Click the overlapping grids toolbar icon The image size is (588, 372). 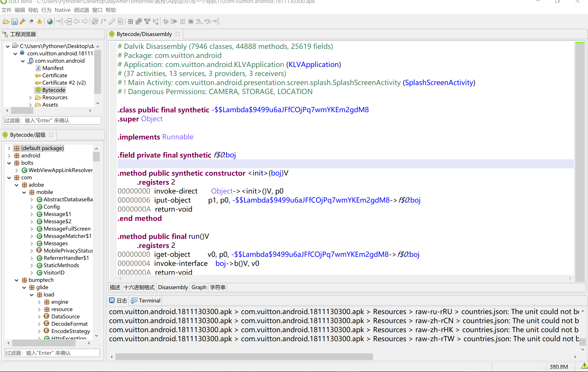(x=139, y=22)
